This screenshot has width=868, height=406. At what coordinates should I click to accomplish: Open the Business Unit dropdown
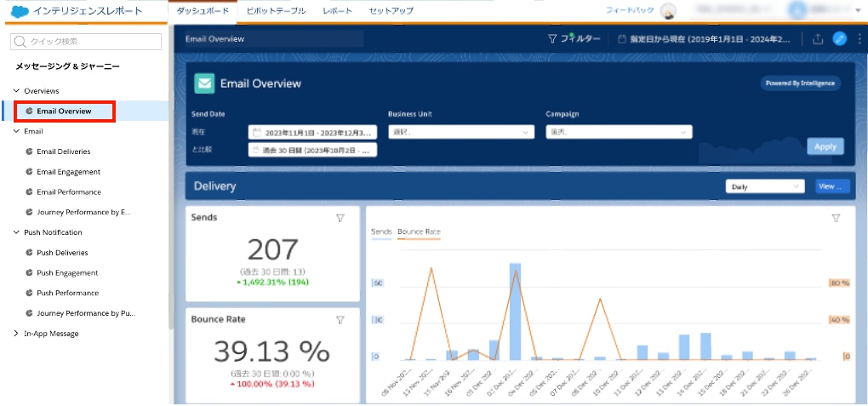pyautogui.click(x=461, y=133)
